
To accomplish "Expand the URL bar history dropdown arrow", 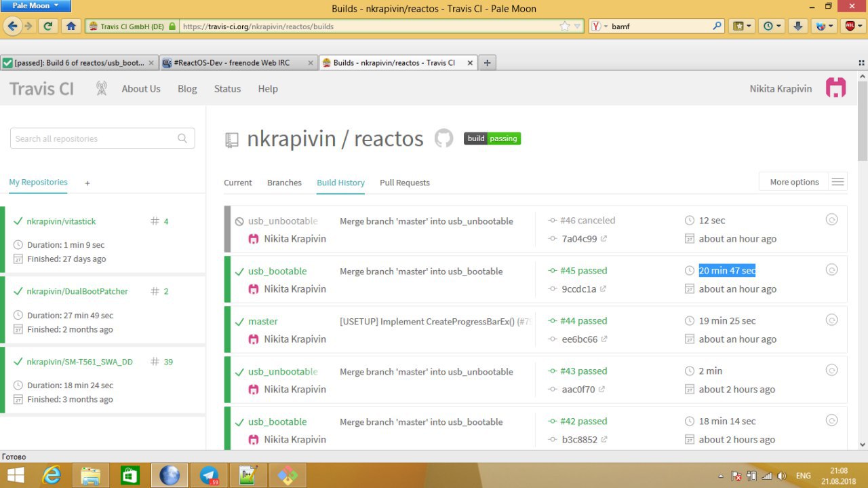I will [578, 26].
